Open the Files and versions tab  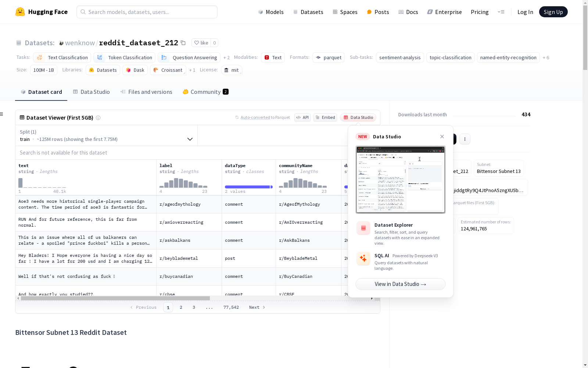tap(146, 92)
